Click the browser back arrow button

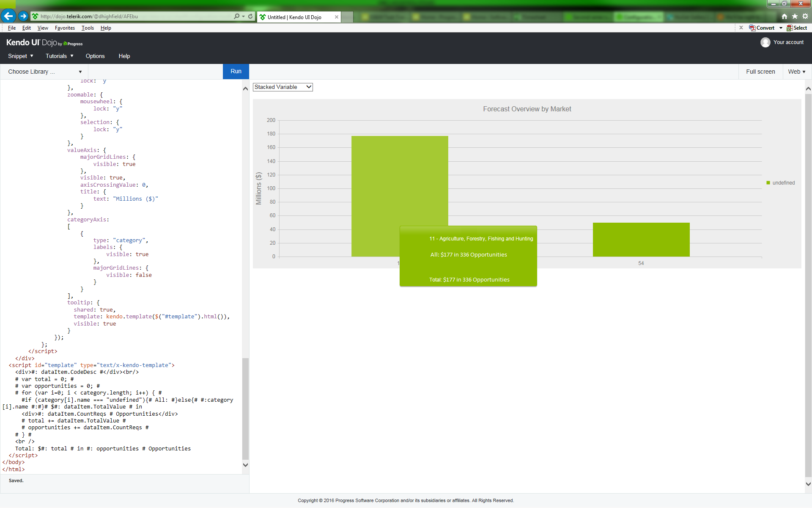[8, 16]
